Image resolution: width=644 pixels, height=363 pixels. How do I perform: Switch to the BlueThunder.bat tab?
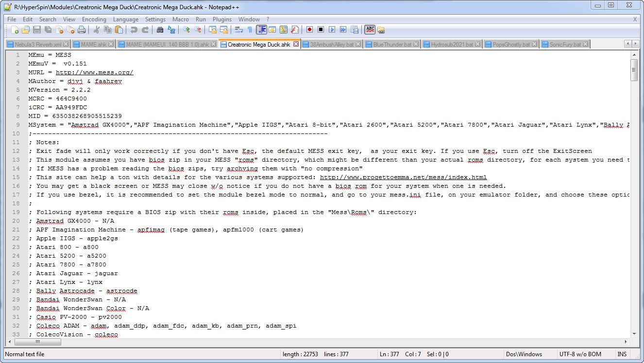point(392,44)
